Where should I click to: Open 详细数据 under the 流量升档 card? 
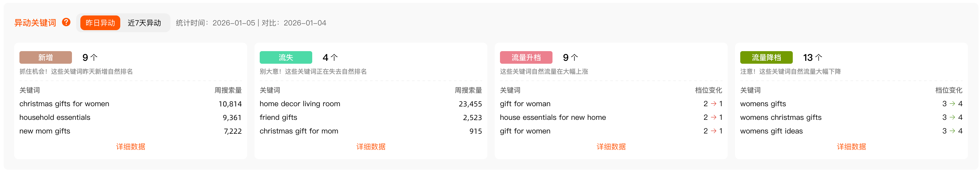(x=611, y=147)
